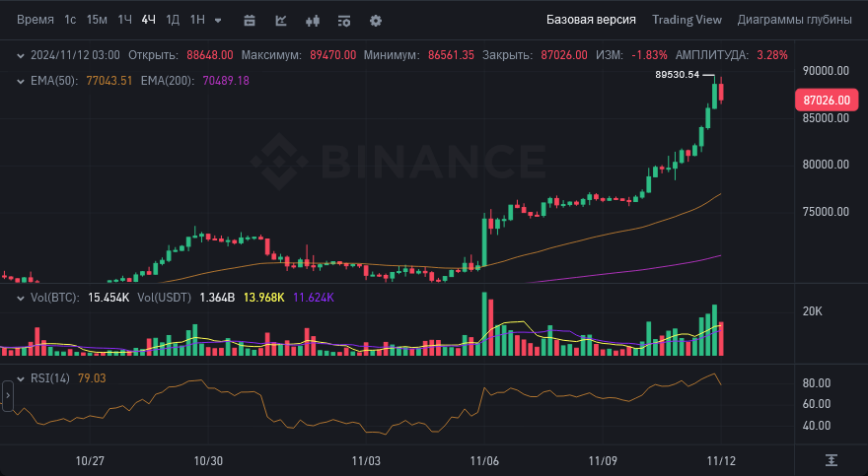Click the 75000.00 price axis label
The width and height of the screenshot is (868, 476).
[x=826, y=212]
